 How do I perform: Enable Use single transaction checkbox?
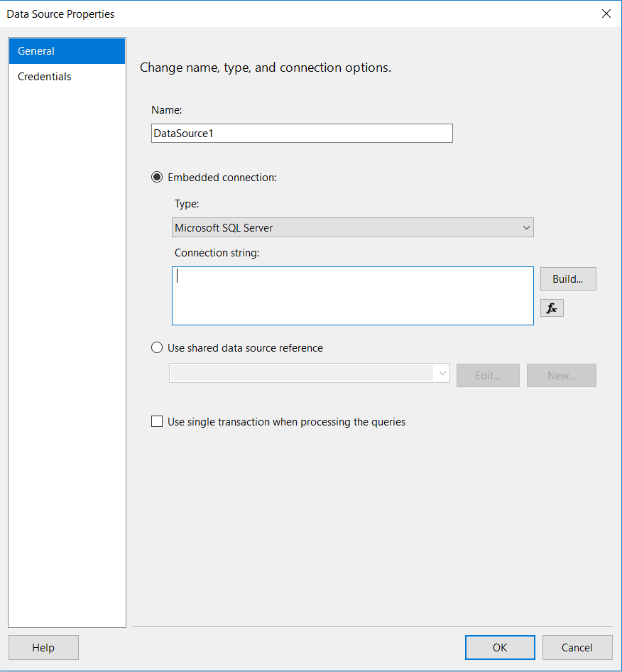(157, 422)
